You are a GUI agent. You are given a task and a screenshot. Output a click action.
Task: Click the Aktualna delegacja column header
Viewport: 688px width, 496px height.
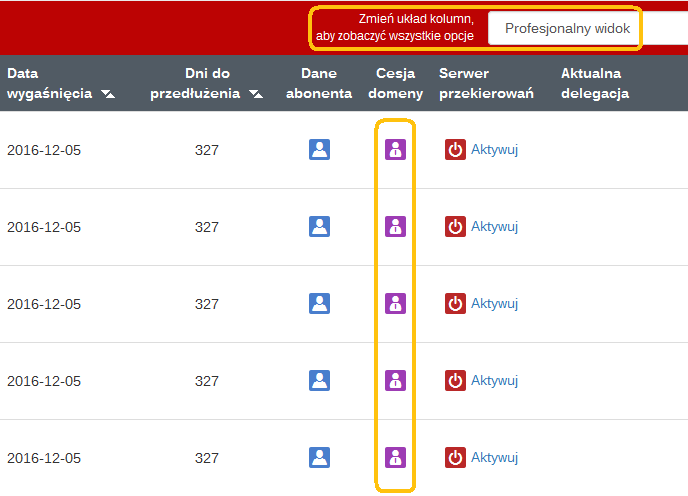coord(594,84)
